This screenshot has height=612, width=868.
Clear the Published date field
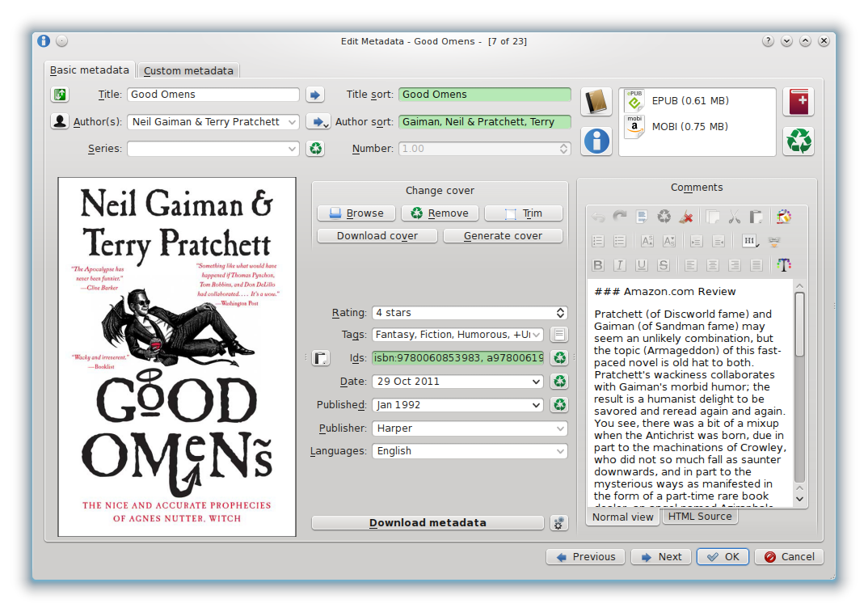[x=559, y=405]
